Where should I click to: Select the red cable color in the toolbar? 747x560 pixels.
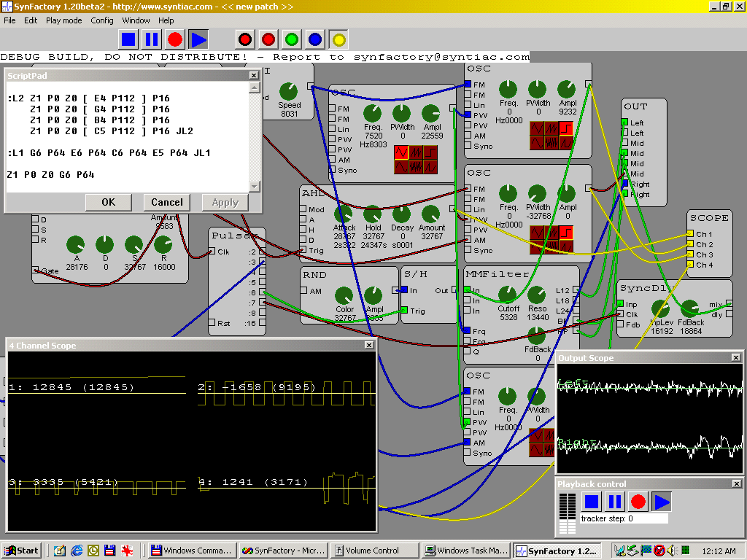pyautogui.click(x=268, y=39)
